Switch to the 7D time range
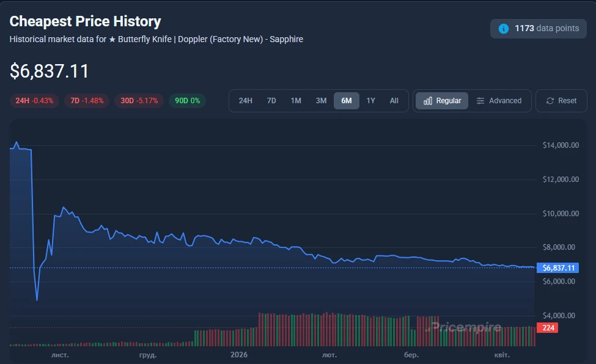The width and height of the screenshot is (596, 364). 271,101
